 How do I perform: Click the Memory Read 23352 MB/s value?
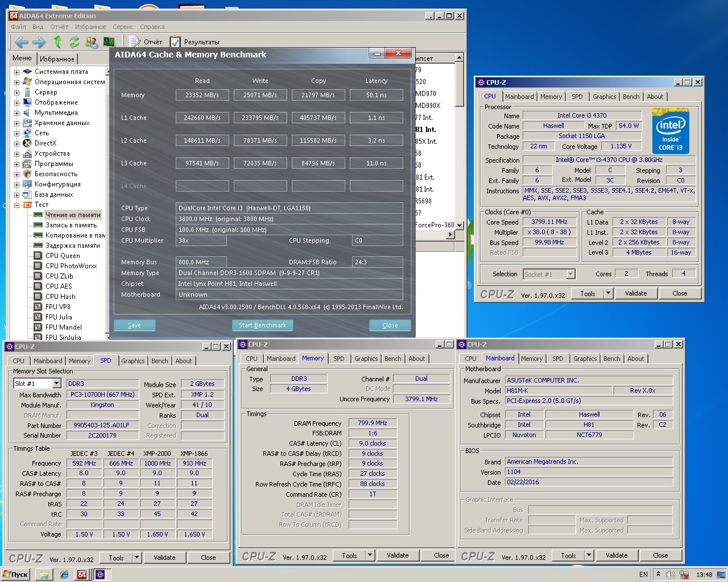pos(202,95)
